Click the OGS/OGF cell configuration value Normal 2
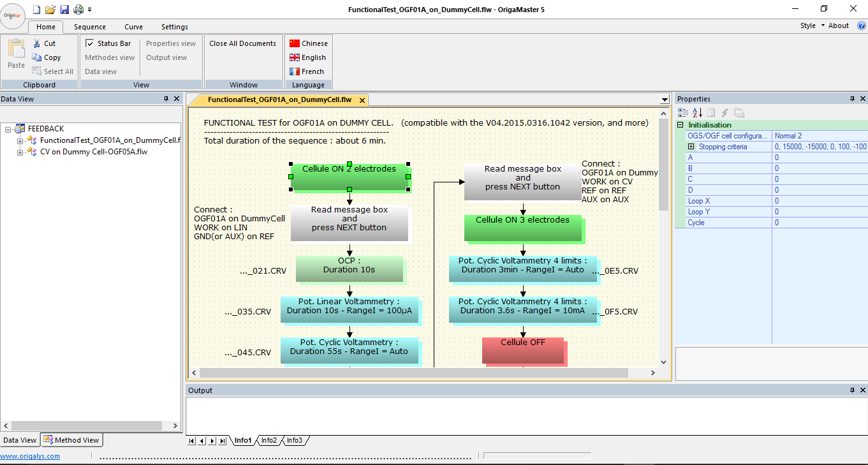 (820, 136)
